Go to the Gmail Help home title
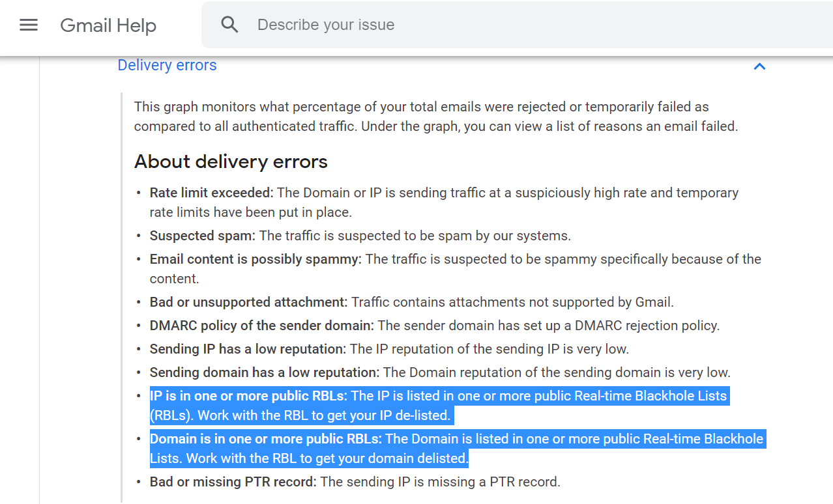833x504 pixels. coord(108,25)
